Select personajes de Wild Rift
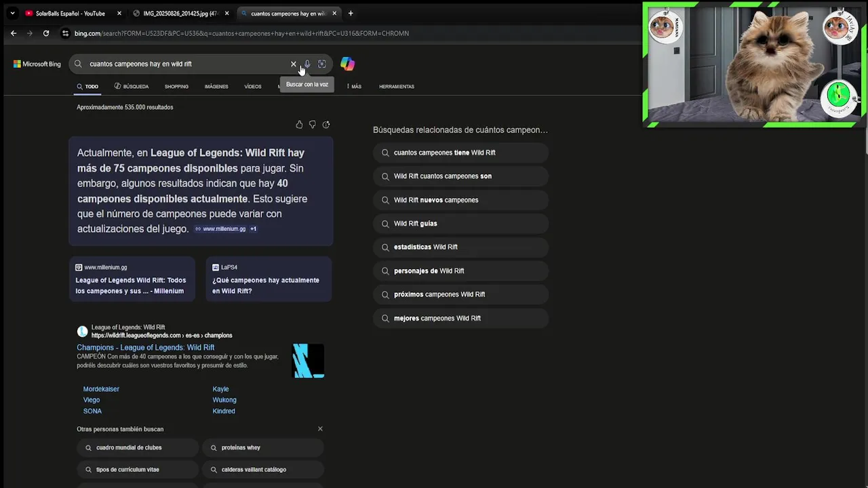The image size is (868, 488). pos(460,271)
